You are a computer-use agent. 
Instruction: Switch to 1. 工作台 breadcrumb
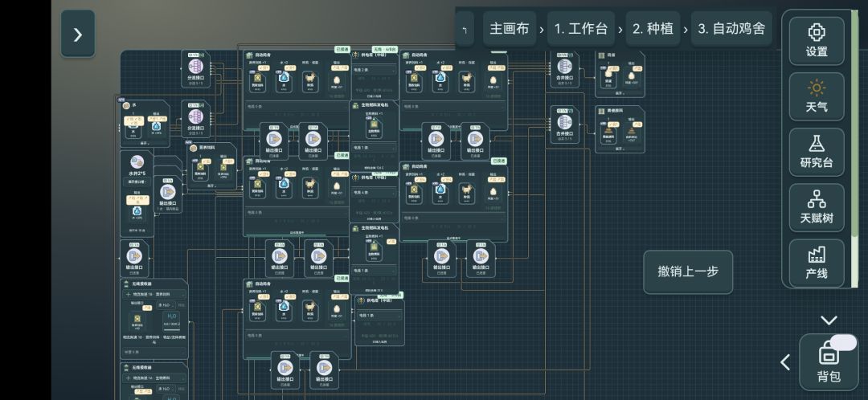(x=581, y=29)
